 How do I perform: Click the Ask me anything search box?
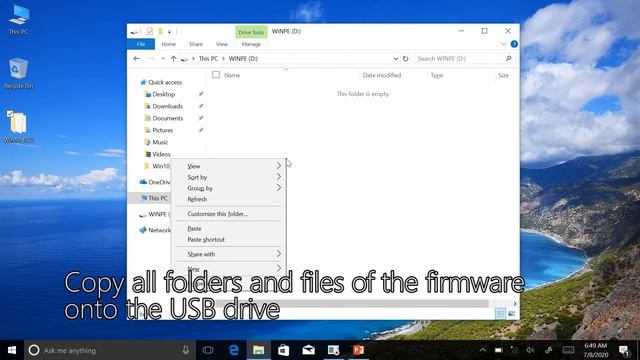coord(110,350)
